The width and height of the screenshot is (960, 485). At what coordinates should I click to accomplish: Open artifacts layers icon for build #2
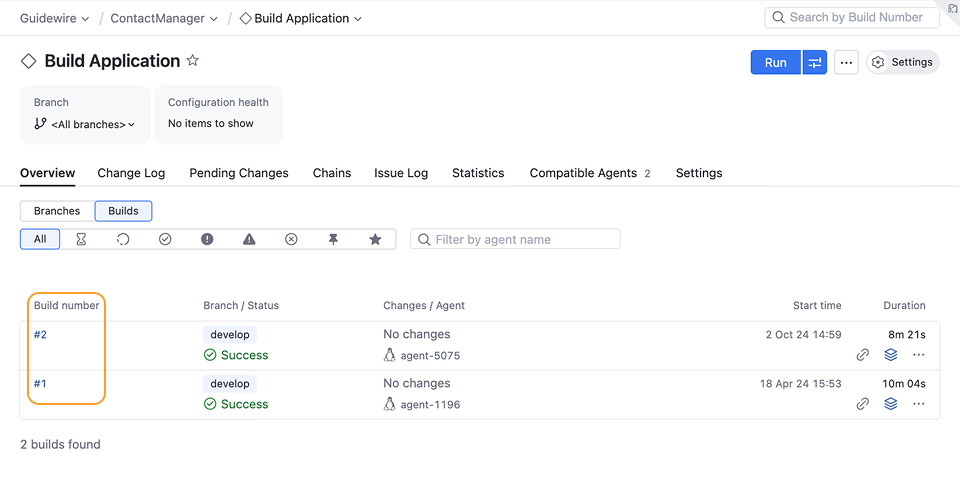click(891, 355)
